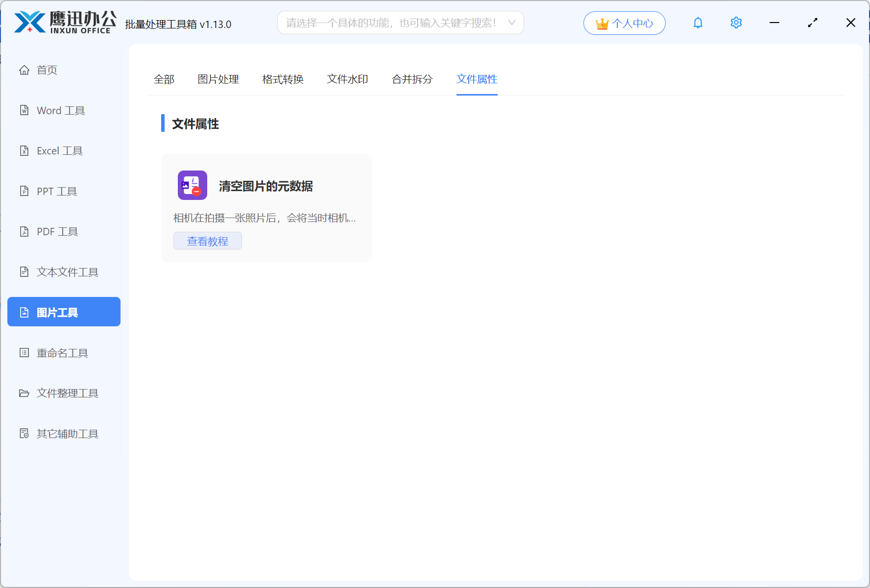Select 文本文件工具 in the sidebar
870x588 pixels.
(x=67, y=272)
